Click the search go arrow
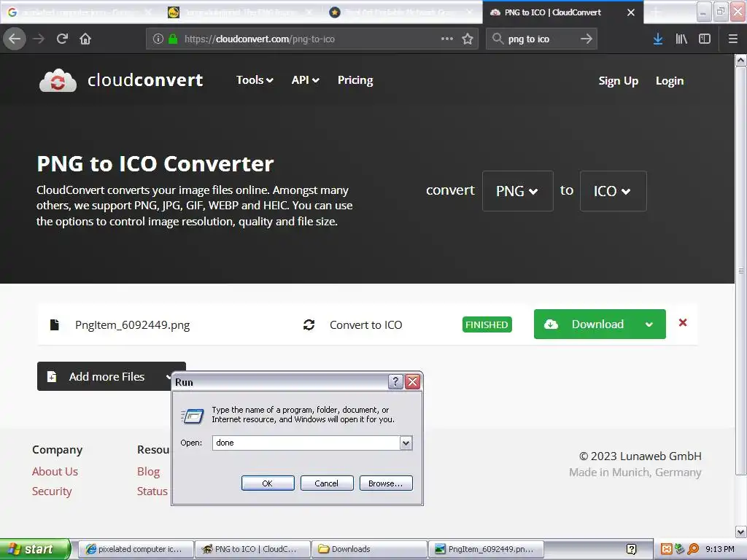The image size is (747, 560). 587,39
